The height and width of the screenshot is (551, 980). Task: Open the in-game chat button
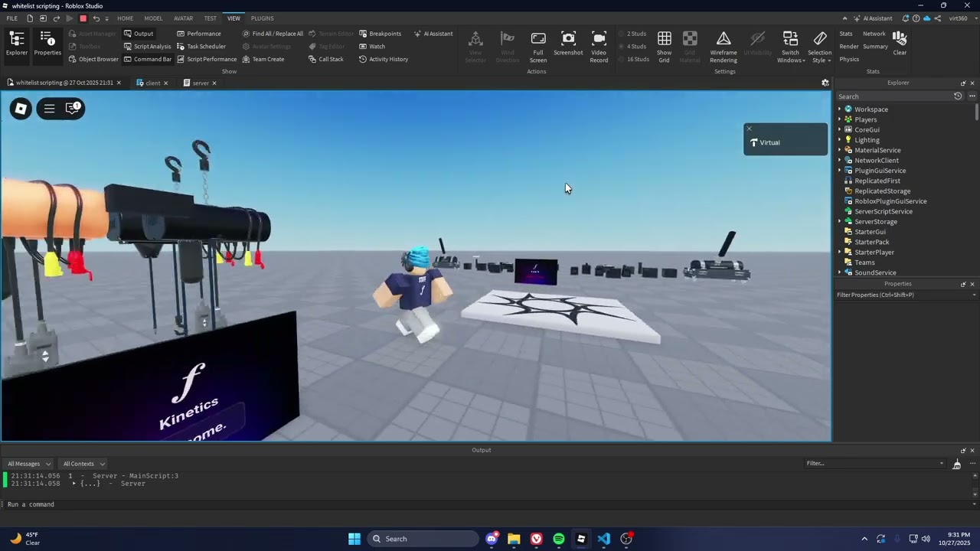tap(73, 109)
